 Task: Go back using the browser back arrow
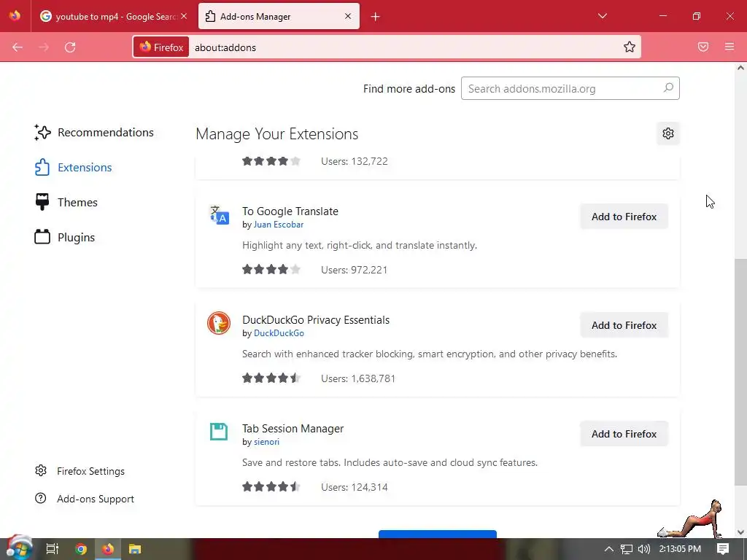(x=18, y=47)
